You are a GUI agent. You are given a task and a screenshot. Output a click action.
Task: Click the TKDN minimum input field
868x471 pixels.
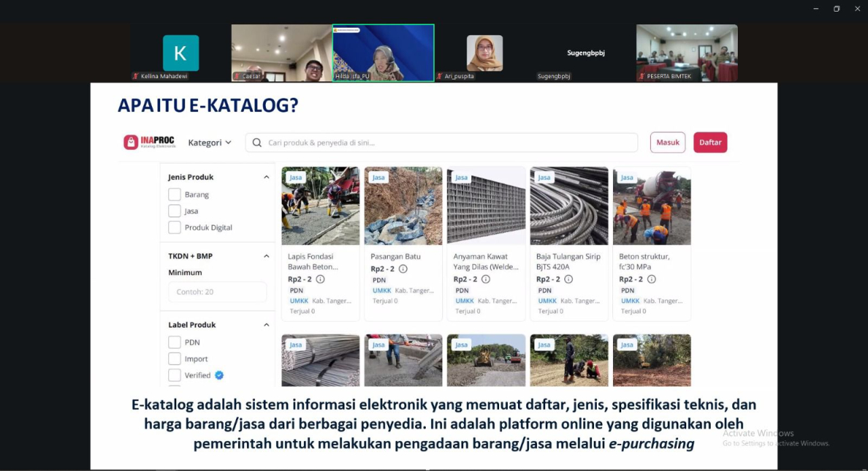[x=217, y=292]
